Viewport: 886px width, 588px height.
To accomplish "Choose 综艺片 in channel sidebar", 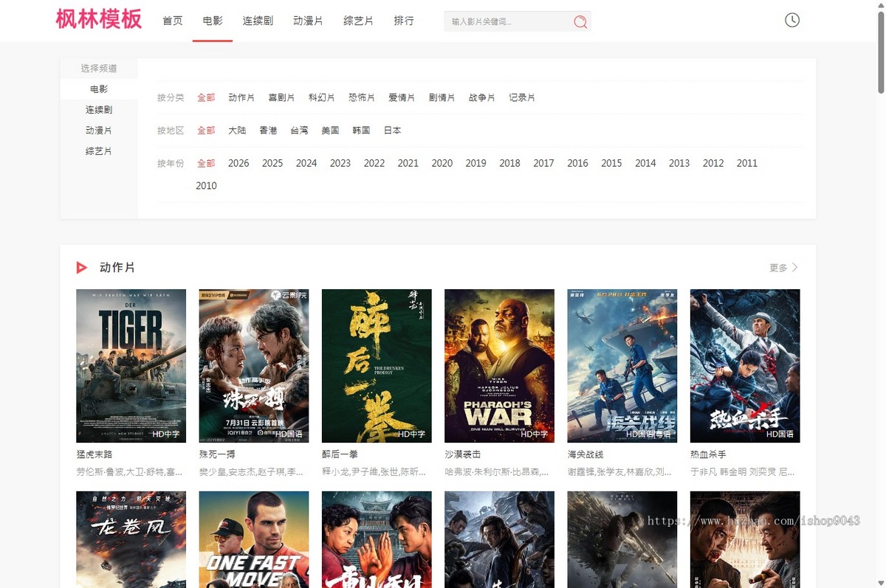I will pyautogui.click(x=99, y=151).
